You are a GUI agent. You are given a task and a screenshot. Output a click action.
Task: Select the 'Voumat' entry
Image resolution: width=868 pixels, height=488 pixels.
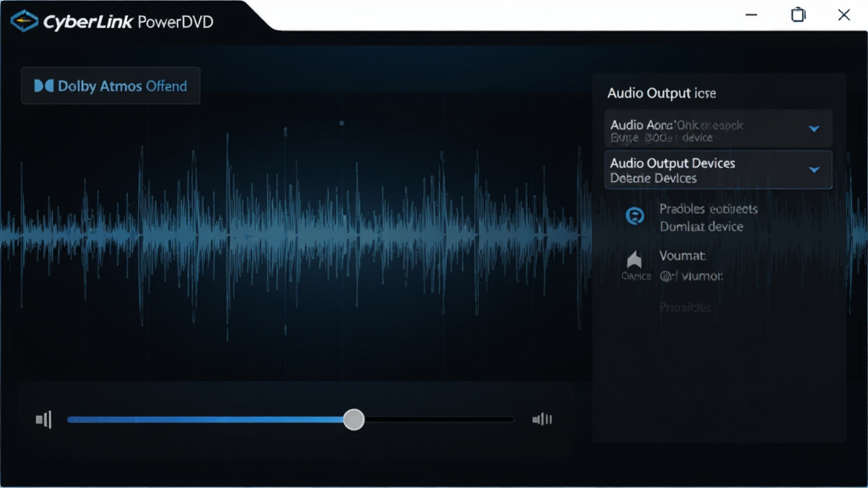coord(682,256)
